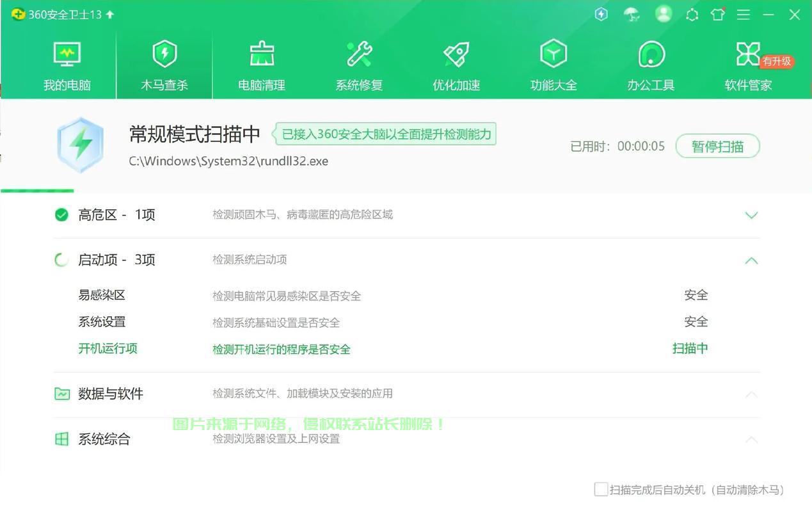This screenshot has width=812, height=512.
Task: Click the 常规模式扫描中 title
Action: [x=195, y=134]
